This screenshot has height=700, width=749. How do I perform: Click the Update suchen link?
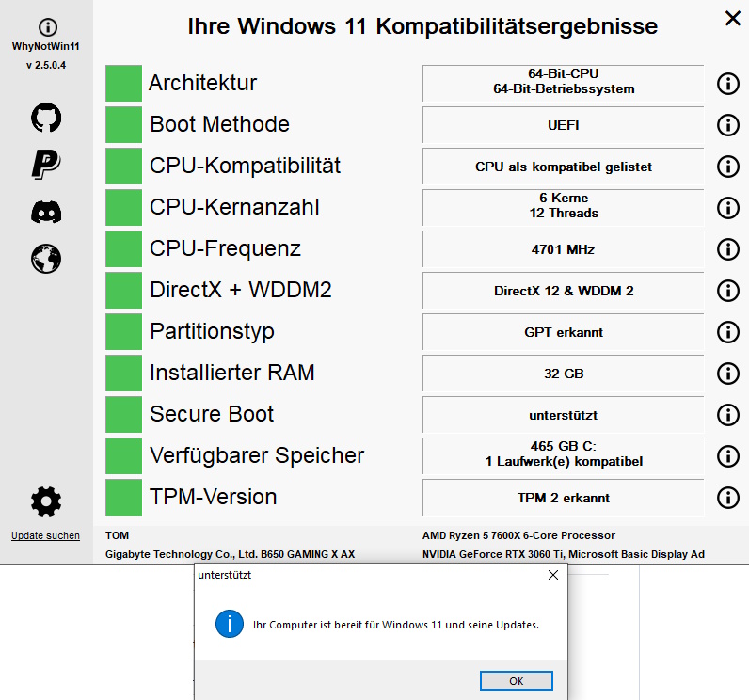click(x=45, y=535)
